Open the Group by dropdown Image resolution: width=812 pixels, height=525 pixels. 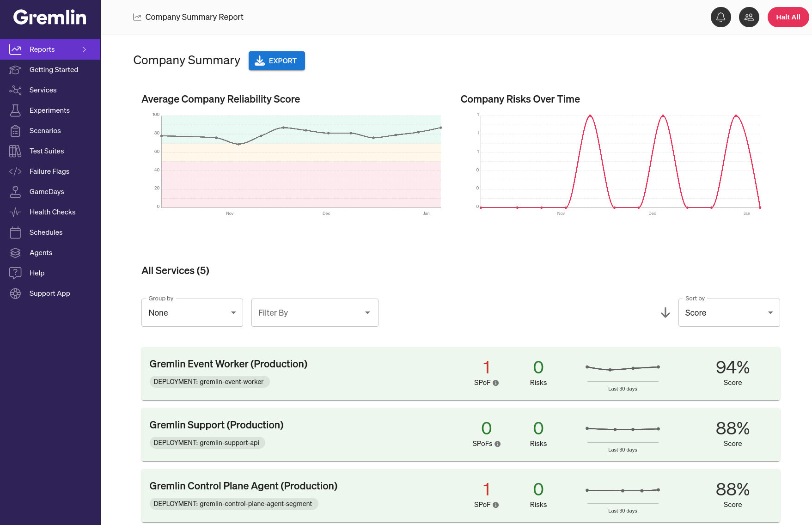192,312
